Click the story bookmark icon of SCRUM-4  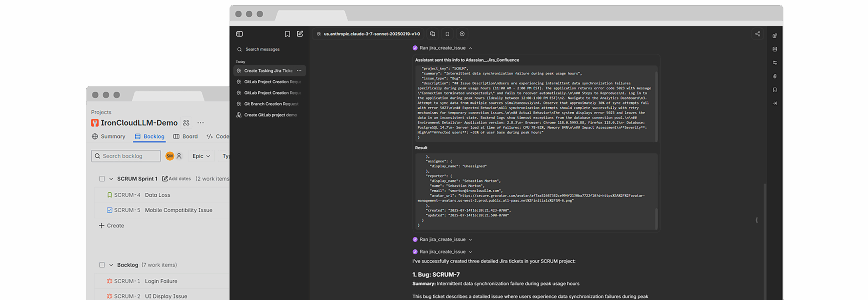(110, 195)
